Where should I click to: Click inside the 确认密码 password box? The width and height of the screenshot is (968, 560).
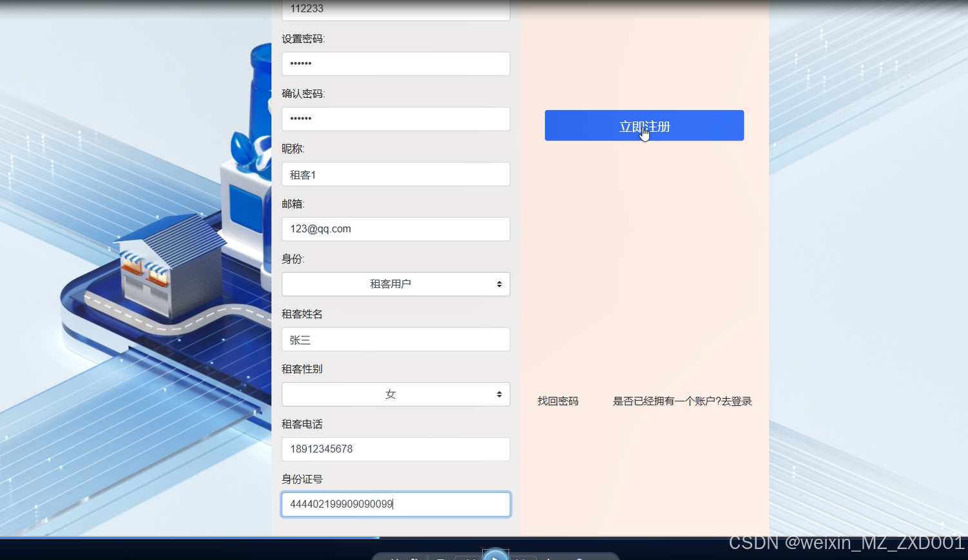[396, 119]
